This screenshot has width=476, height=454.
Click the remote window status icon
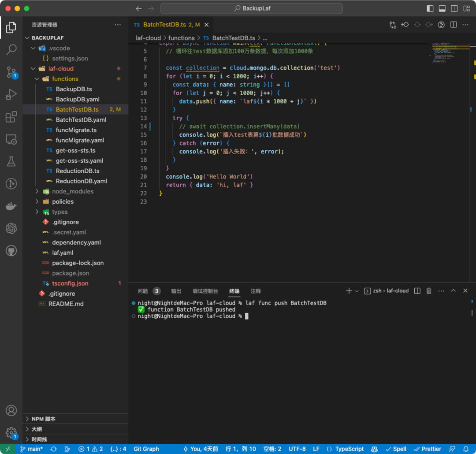pyautogui.click(x=8, y=449)
